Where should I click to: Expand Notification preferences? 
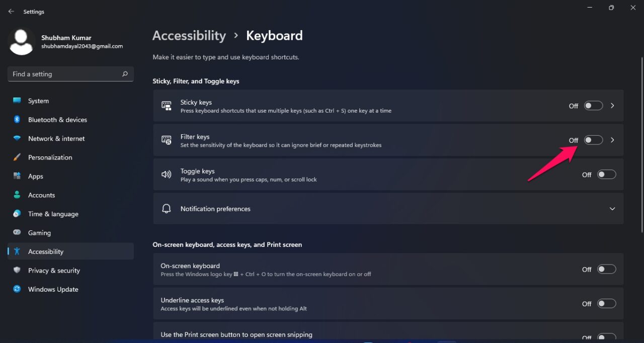coord(612,208)
